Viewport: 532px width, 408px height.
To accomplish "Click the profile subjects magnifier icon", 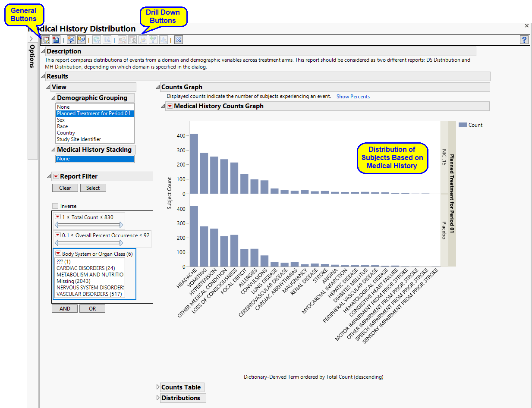I will pyautogui.click(x=122, y=40).
